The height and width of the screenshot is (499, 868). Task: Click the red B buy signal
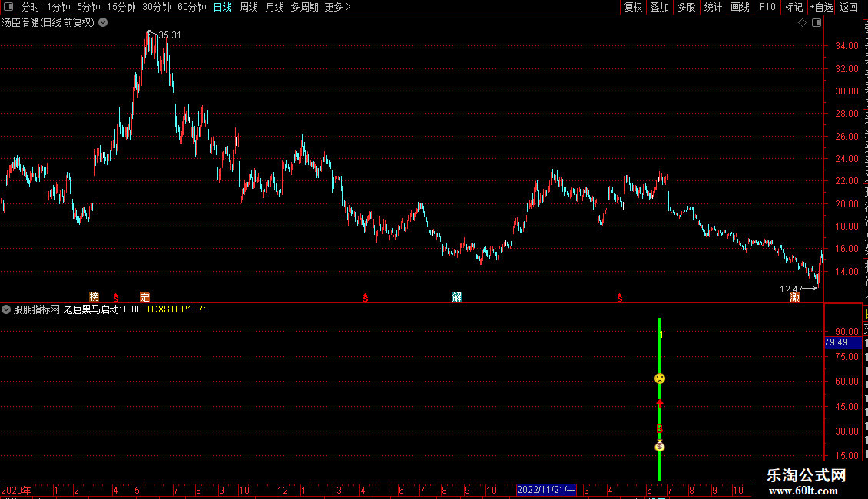coord(659,428)
